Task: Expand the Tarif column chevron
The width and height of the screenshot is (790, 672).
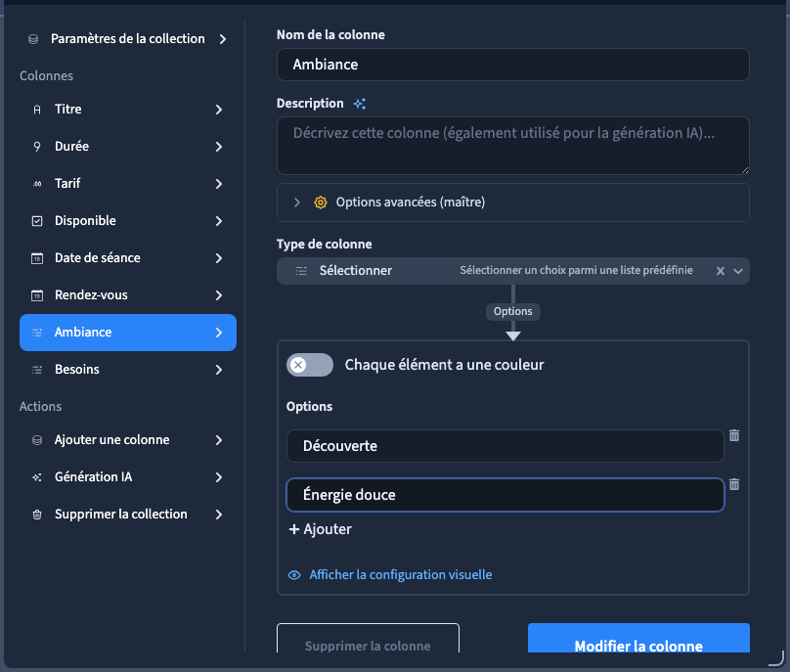Action: coord(219,184)
